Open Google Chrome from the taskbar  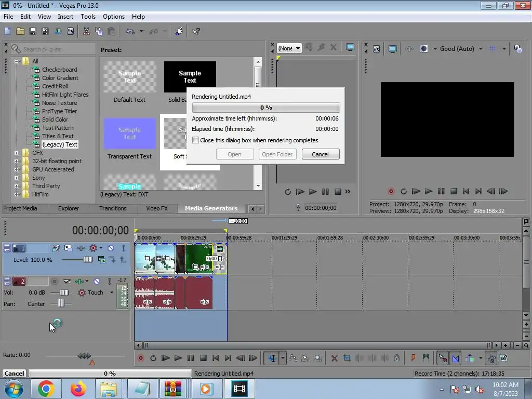pyautogui.click(x=46, y=389)
